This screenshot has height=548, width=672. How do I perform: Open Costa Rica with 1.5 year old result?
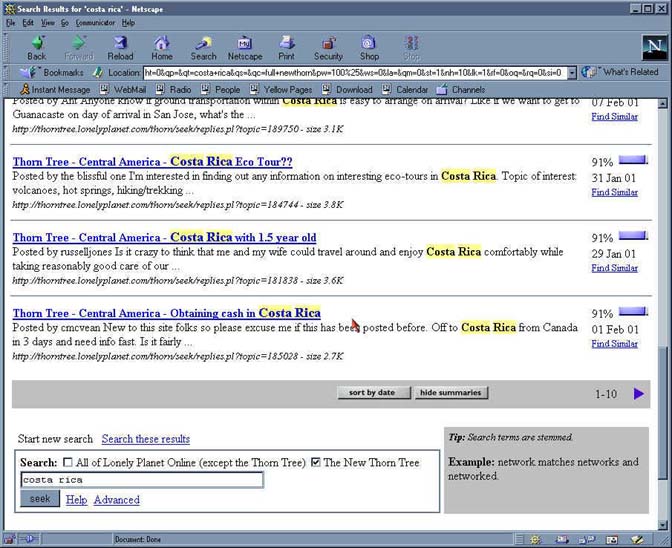click(165, 237)
